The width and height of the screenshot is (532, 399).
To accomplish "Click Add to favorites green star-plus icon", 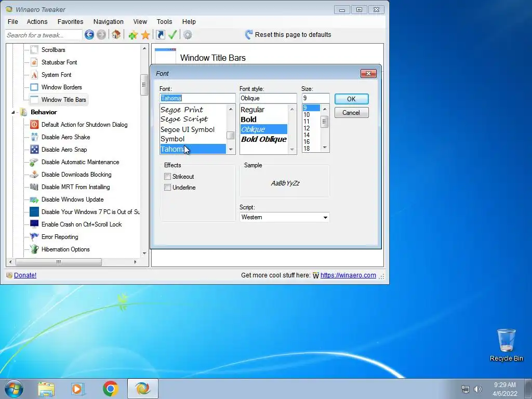I will coord(133,35).
